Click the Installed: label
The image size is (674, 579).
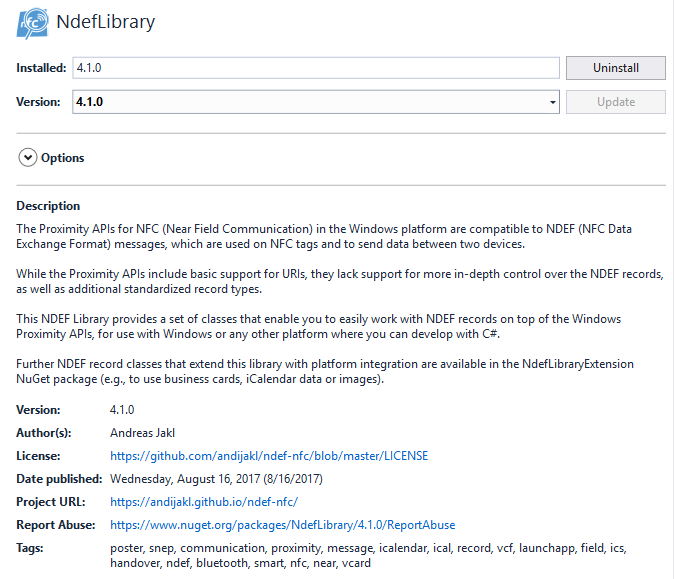[41, 68]
